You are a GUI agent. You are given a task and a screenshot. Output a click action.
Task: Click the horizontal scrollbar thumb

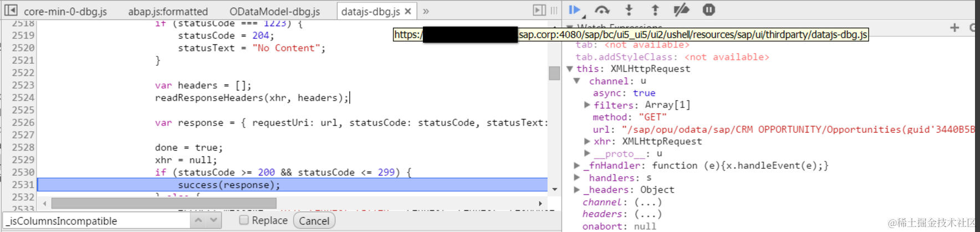pyautogui.click(x=164, y=203)
